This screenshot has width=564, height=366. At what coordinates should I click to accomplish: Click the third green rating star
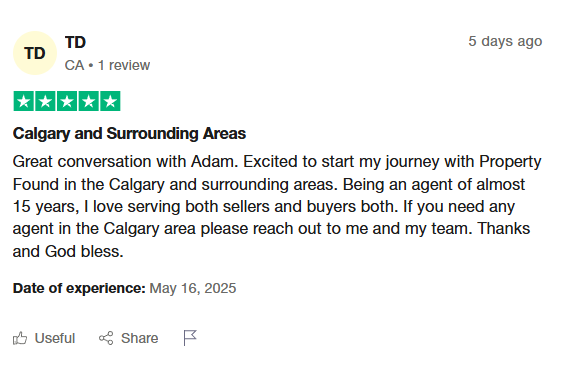(x=67, y=101)
